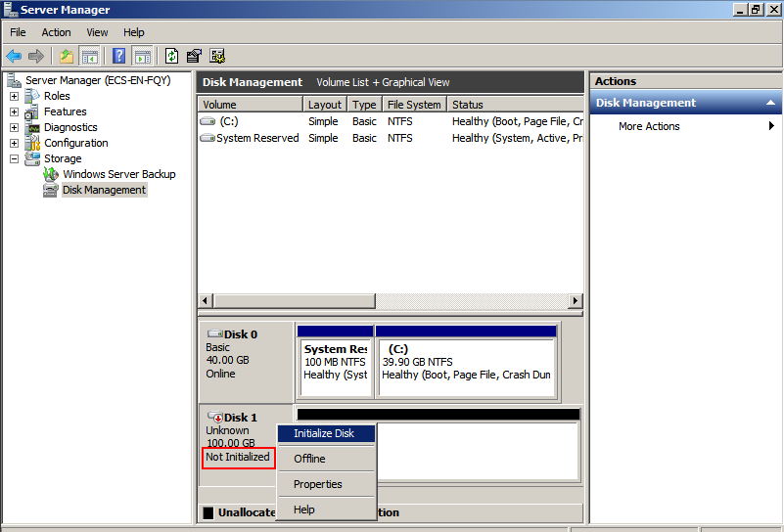Click the volume list horizontal scrollbar thumb
784x532 pixels.
coord(295,301)
